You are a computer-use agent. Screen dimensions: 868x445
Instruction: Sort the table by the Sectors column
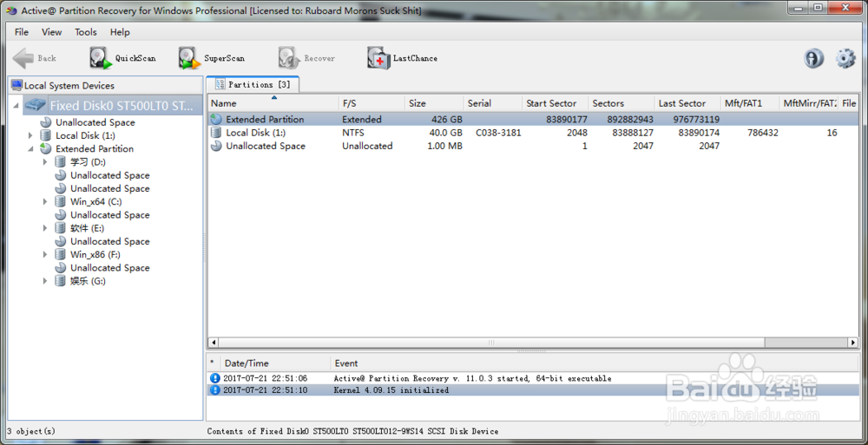click(x=621, y=103)
